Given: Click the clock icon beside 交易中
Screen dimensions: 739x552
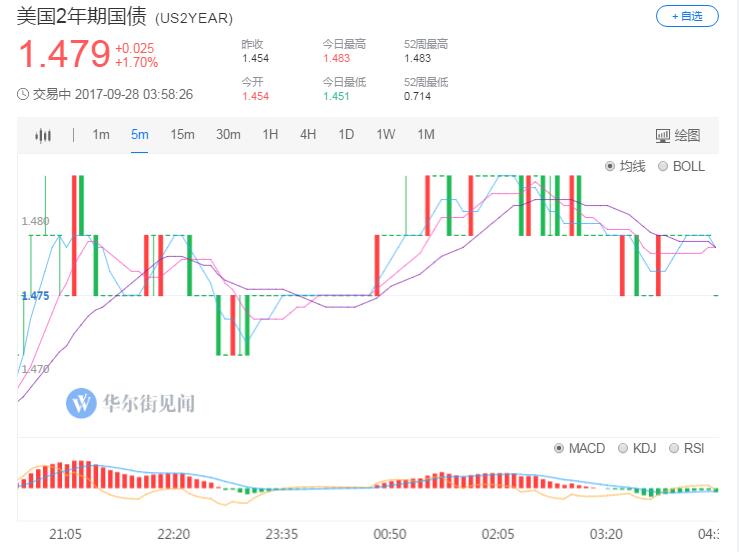Looking at the screenshot, I should coord(23,94).
